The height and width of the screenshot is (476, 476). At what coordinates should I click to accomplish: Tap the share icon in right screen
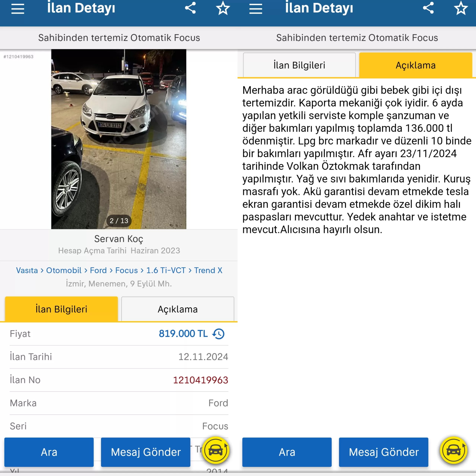pos(428,8)
